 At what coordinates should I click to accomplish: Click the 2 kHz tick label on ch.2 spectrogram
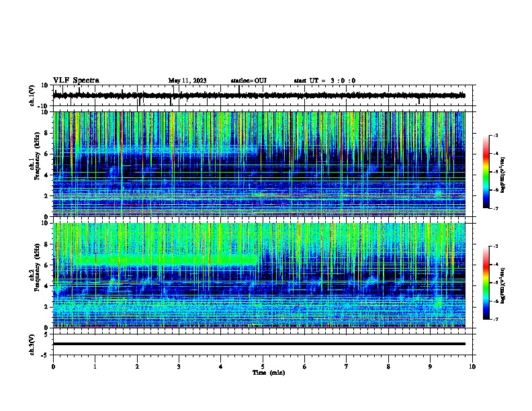coord(47,307)
